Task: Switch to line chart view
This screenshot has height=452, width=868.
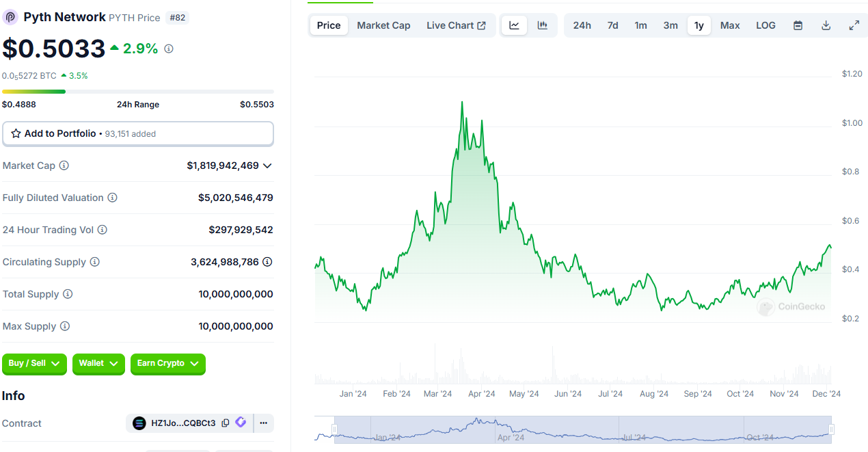Action: 515,25
